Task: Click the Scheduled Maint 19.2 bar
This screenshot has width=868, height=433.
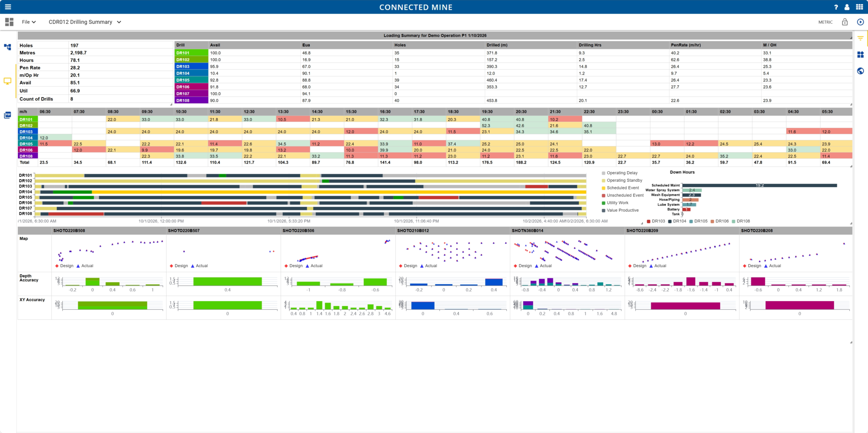Action: point(759,186)
